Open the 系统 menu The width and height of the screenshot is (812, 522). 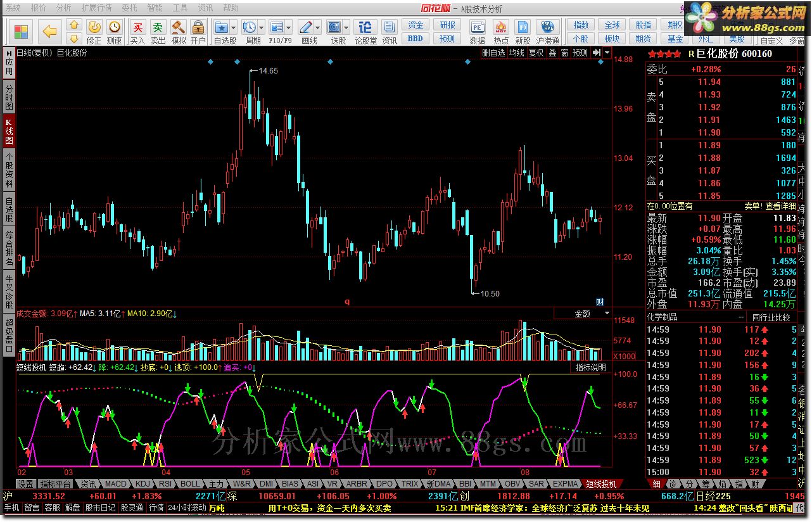[13, 8]
